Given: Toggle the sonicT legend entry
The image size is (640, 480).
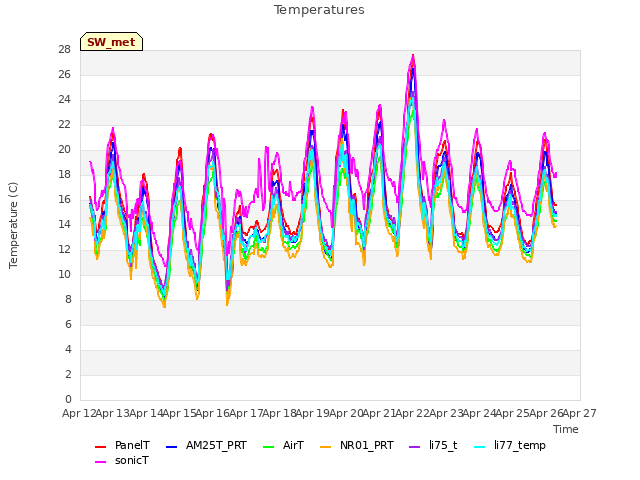Looking at the screenshot, I should [x=122, y=460].
